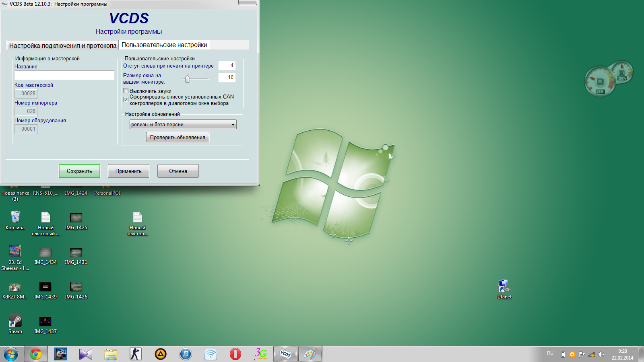The width and height of the screenshot is (644, 362).
Task: Click the Сохранить button
Action: tap(79, 171)
